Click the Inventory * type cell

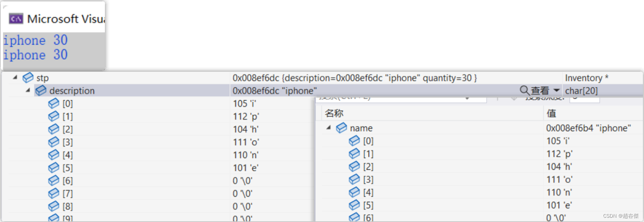pos(587,78)
